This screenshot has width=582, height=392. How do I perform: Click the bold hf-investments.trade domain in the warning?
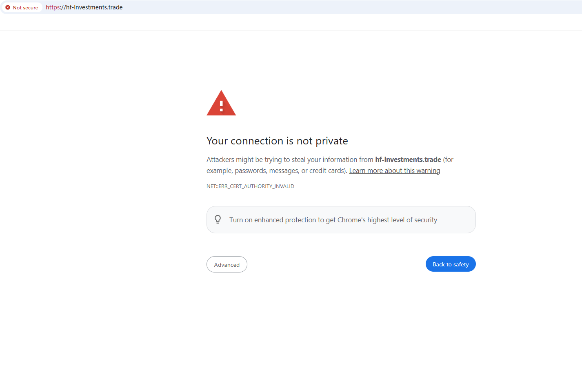pos(408,159)
